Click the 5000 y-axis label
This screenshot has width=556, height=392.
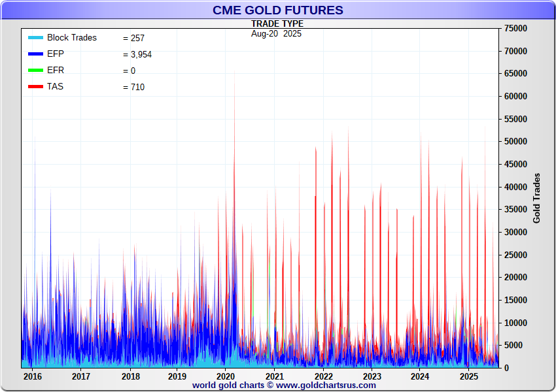coord(513,345)
